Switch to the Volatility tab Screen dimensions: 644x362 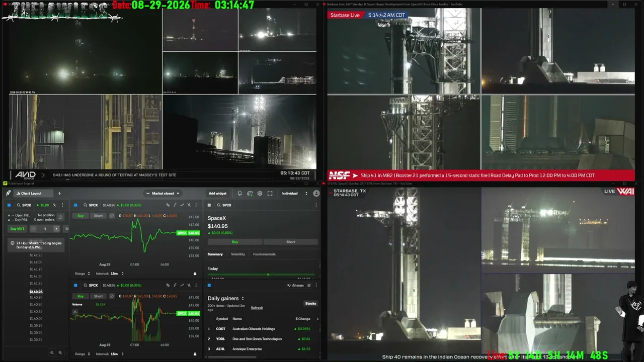(x=238, y=254)
